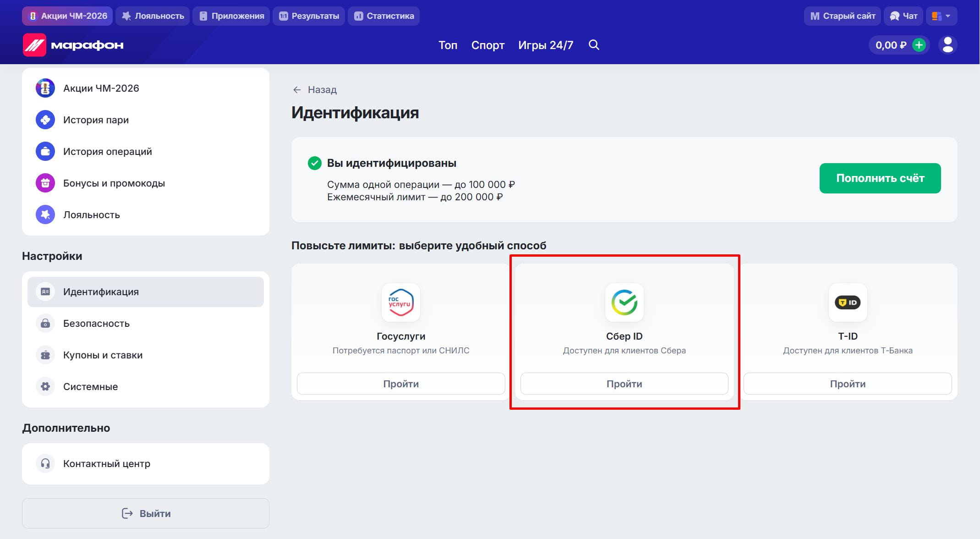Click the Дополнительно section heading
Viewport: 980px width, 539px height.
point(66,428)
